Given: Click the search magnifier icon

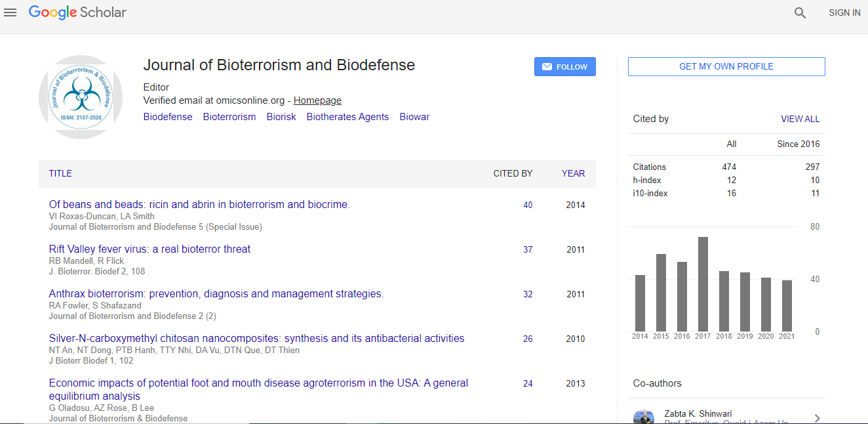Looking at the screenshot, I should (x=800, y=12).
